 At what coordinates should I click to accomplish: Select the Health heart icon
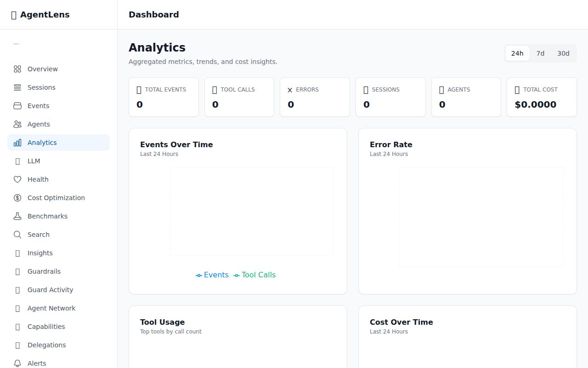(17, 179)
